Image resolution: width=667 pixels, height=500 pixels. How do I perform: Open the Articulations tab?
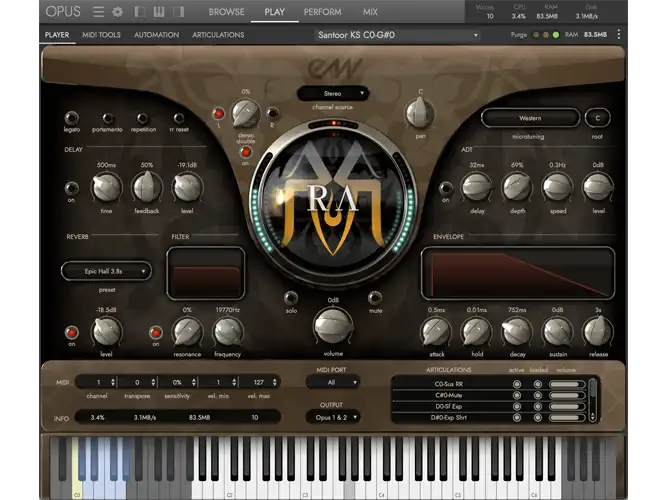(218, 35)
